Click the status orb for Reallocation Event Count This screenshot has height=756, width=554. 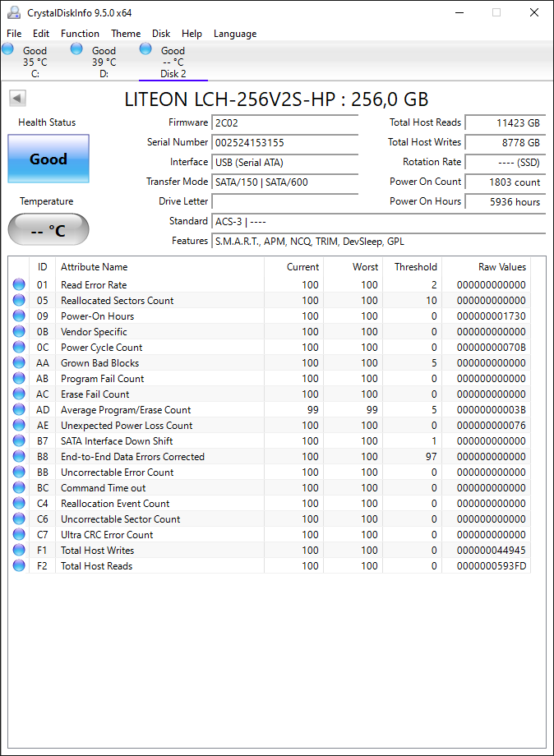[x=19, y=503]
